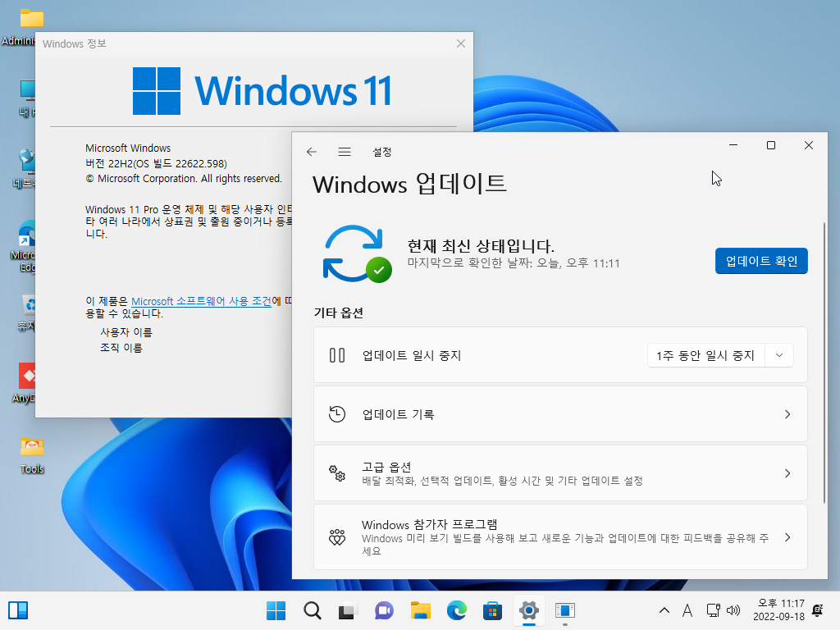The image size is (840, 630).
Task: Show hidden system tray icons
Action: click(664, 610)
